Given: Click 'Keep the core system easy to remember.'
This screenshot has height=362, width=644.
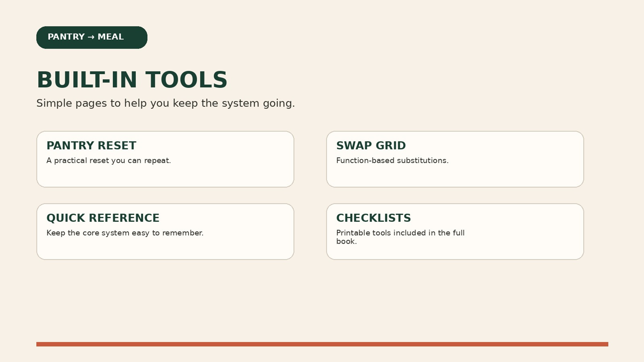Looking at the screenshot, I should pos(125,233).
